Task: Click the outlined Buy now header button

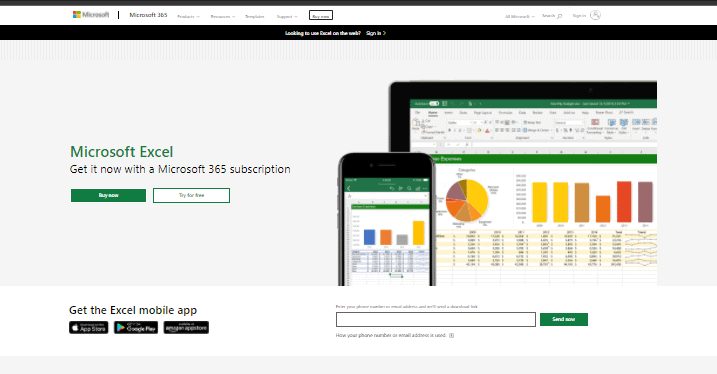Action: 321,16
